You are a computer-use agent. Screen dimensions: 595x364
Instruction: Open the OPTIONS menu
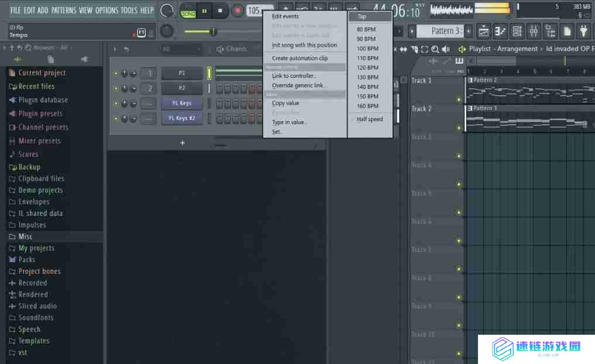click(x=106, y=11)
